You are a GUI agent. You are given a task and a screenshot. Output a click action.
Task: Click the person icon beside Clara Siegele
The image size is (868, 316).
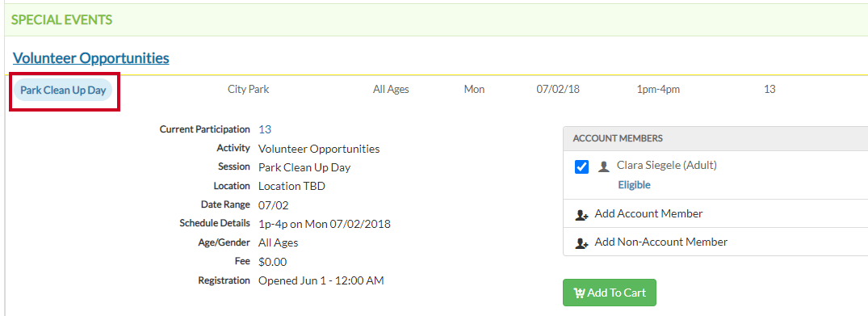click(603, 166)
